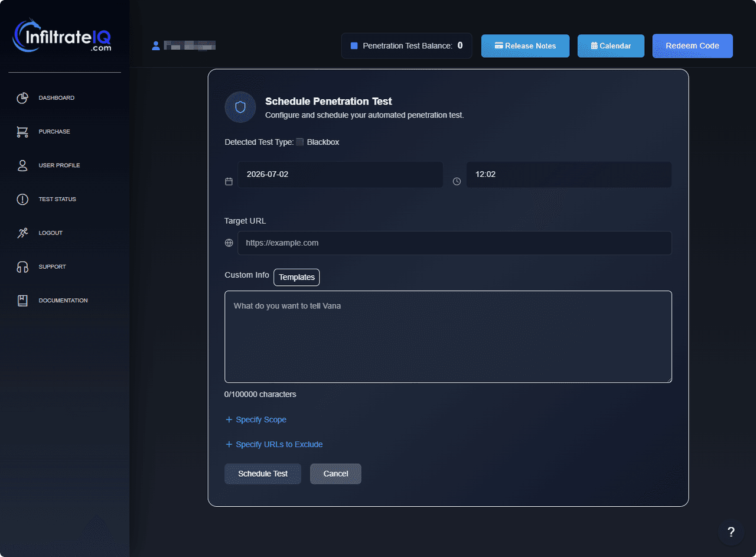Open Documentation from the sidebar

[63, 301]
